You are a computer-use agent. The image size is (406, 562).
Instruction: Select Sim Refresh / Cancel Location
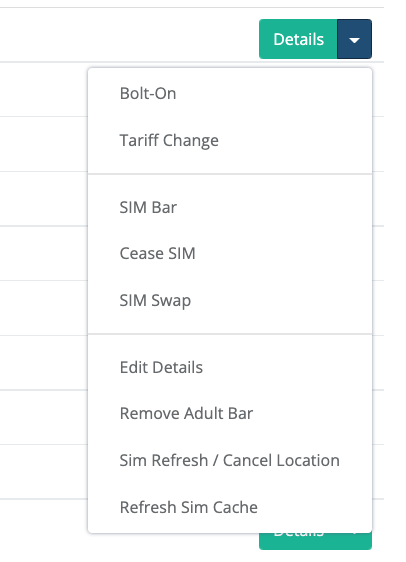coord(230,460)
